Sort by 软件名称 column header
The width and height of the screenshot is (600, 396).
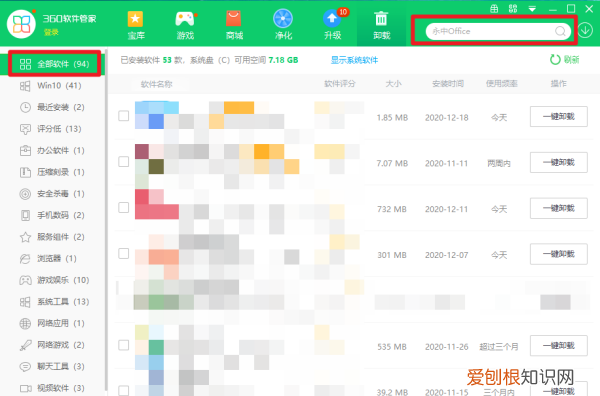pyautogui.click(x=157, y=84)
